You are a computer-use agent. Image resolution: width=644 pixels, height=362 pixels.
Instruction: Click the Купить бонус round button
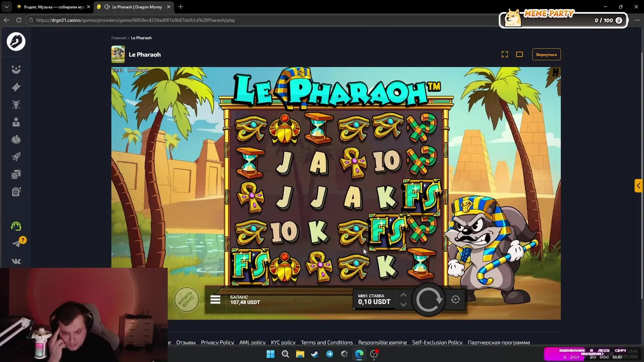click(186, 300)
